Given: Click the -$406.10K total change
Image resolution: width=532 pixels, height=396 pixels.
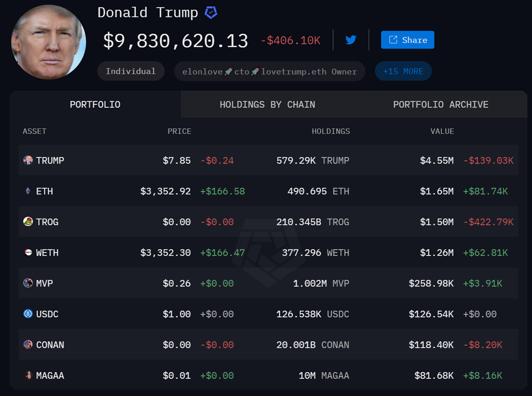Looking at the screenshot, I should [290, 40].
